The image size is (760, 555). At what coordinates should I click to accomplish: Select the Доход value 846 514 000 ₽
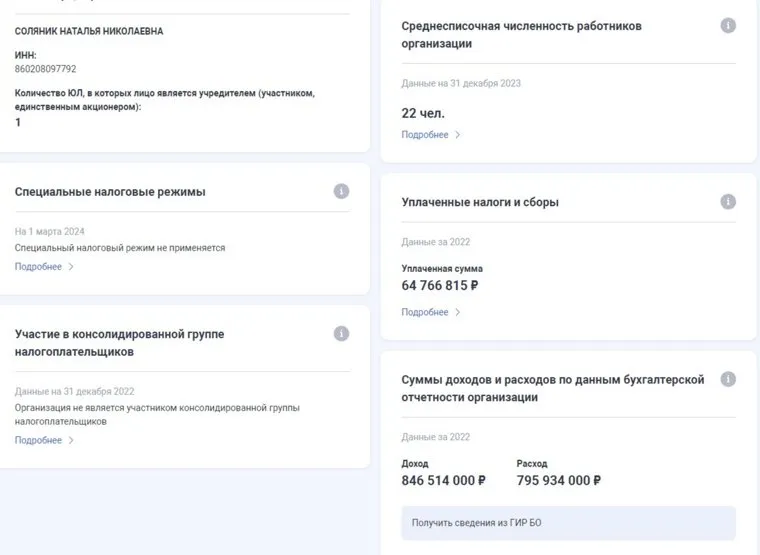(443, 481)
